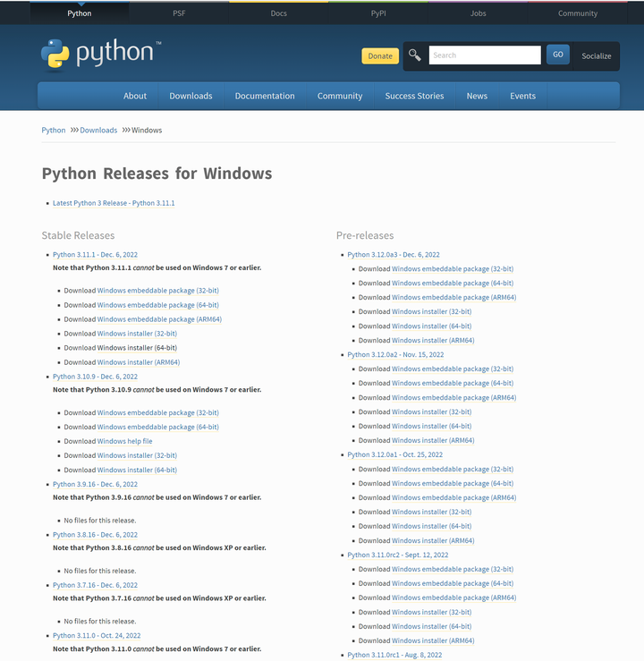This screenshot has width=644, height=661.
Task: Download 3.12.0a3 Windows installer (64-bit)
Action: tap(432, 326)
